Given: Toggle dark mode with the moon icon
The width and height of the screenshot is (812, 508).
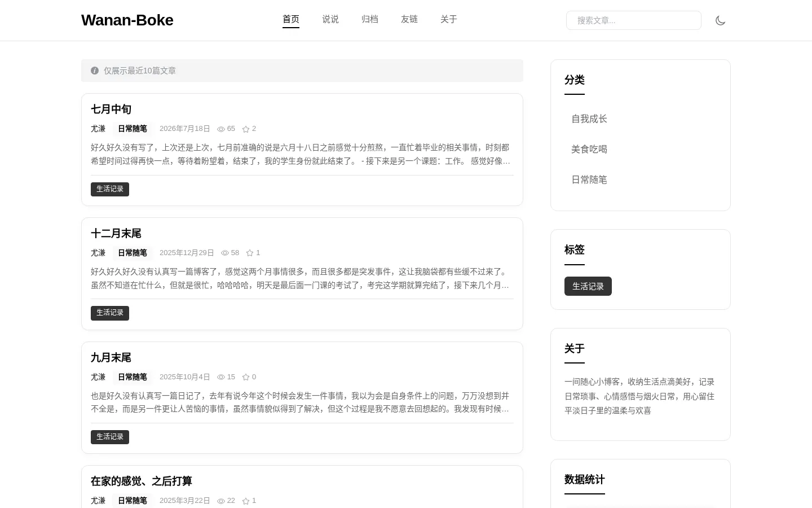Looking at the screenshot, I should point(720,20).
